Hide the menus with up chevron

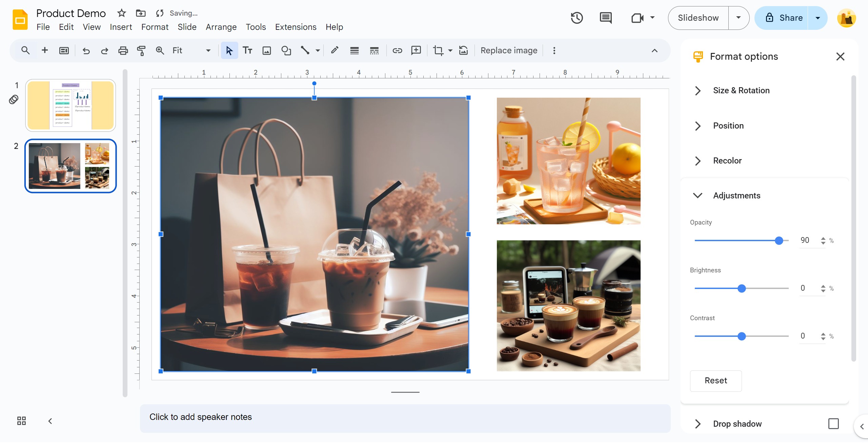(654, 51)
